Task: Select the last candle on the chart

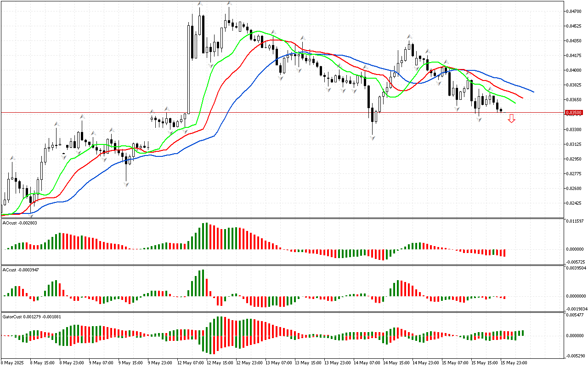Action: coord(501,110)
